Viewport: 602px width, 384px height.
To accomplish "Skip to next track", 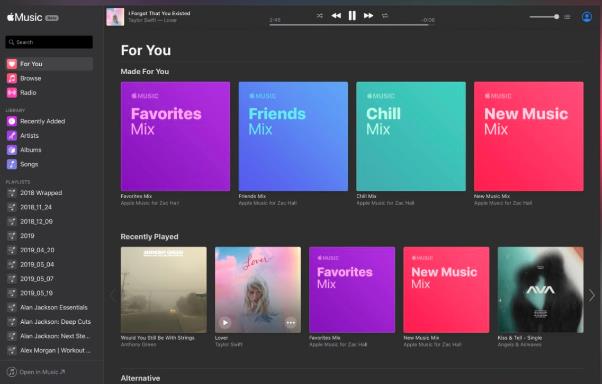I will (368, 16).
